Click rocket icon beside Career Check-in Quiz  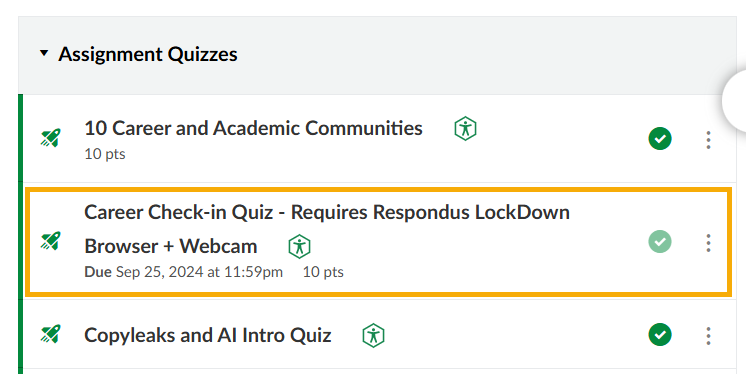tap(50, 241)
